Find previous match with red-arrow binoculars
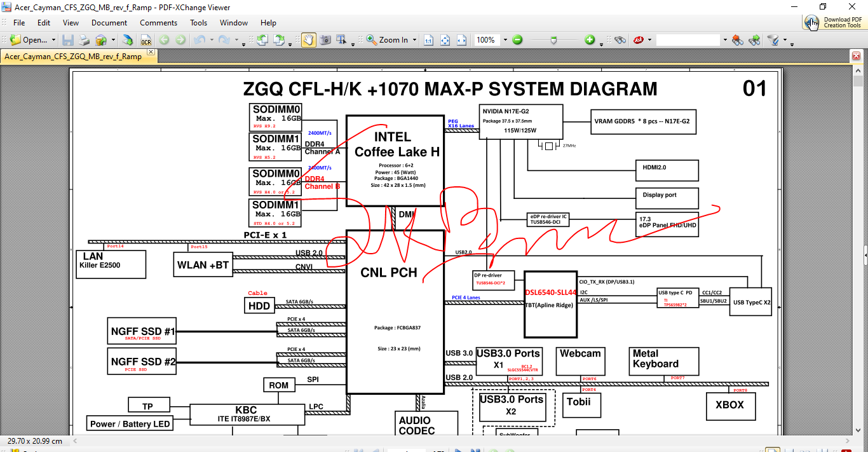868x452 pixels. (737, 40)
